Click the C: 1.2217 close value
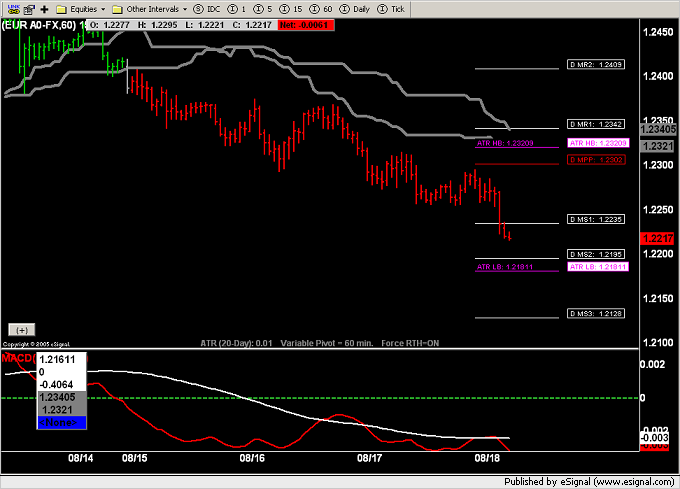680x489 pixels. pos(252,25)
